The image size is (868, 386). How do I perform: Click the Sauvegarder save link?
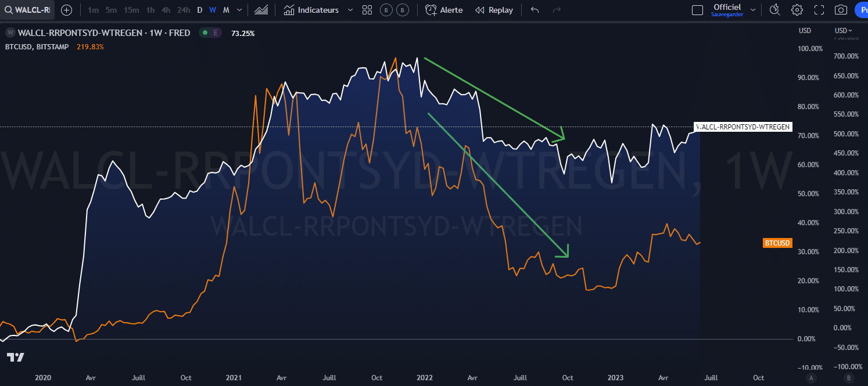pyautogui.click(x=727, y=15)
